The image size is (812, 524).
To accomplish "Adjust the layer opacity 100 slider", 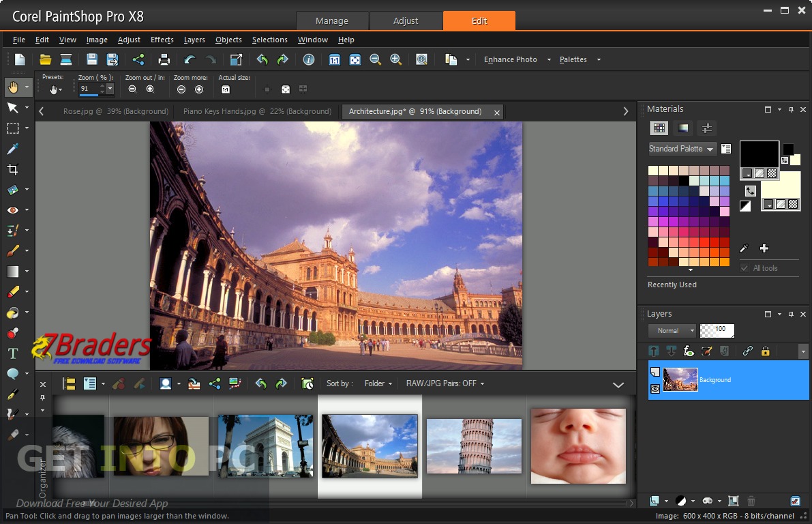I will pos(717,330).
